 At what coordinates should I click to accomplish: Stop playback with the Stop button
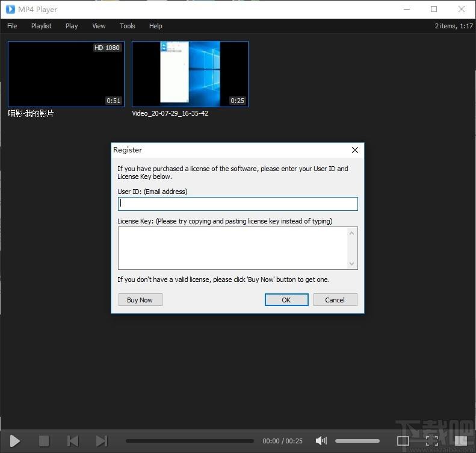[44, 441]
